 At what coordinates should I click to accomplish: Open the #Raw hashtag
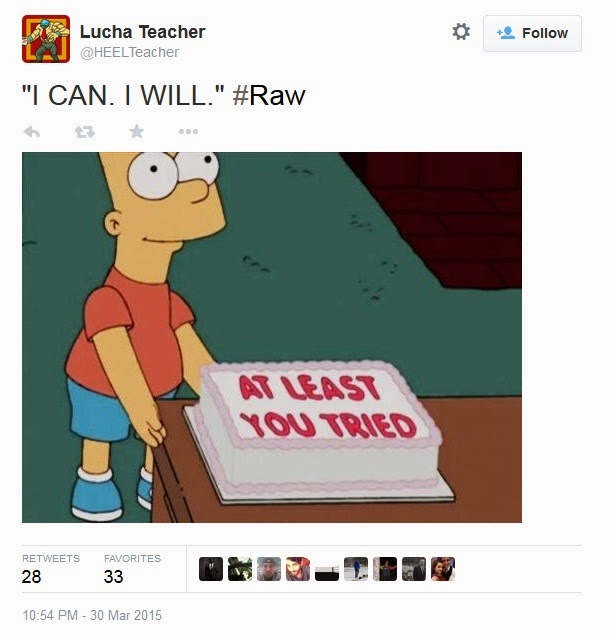pyautogui.click(x=269, y=96)
